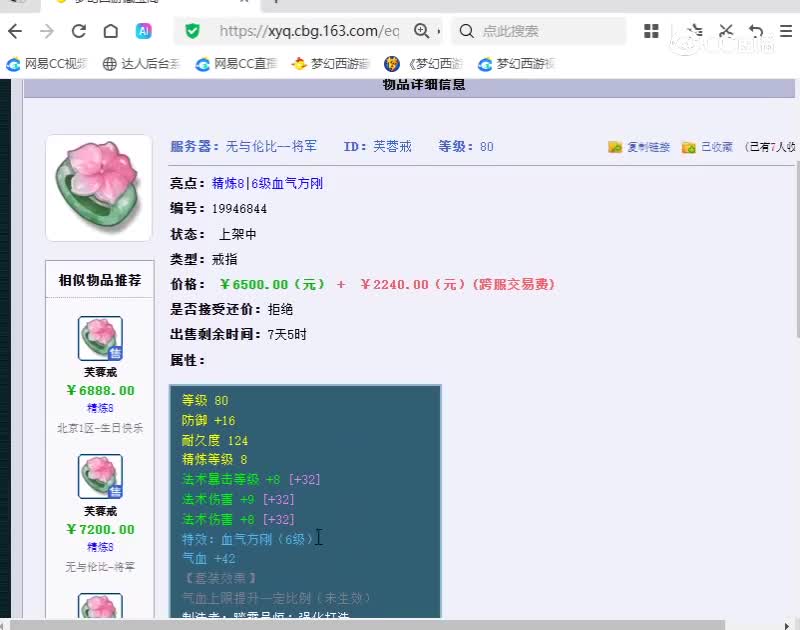Click the 无与伦比-将军 text under ¥7200.00
The height and width of the screenshot is (630, 800).
[x=100, y=567]
